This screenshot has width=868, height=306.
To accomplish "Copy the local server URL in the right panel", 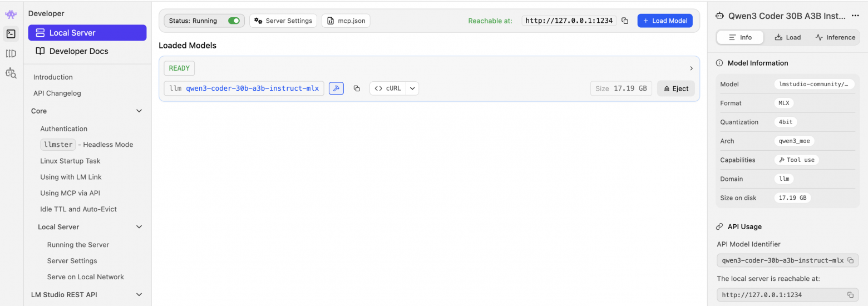I will tap(850, 295).
